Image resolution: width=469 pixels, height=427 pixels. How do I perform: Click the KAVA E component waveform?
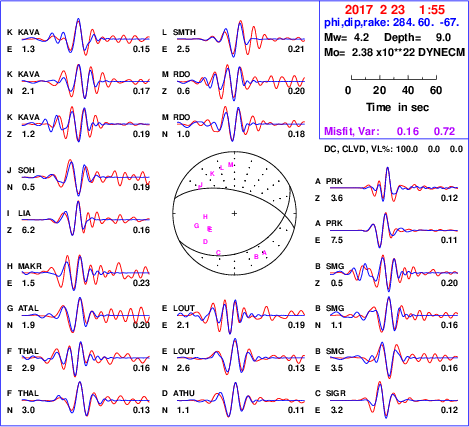coord(86,37)
